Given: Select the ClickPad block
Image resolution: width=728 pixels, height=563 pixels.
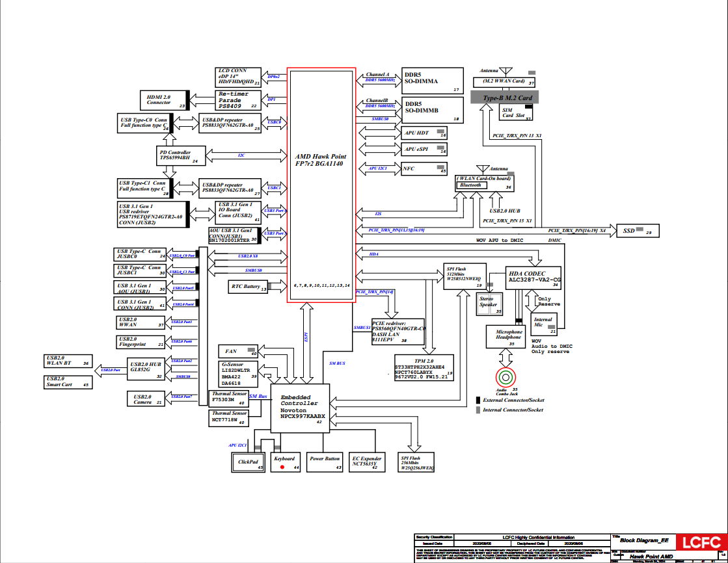Looking at the screenshot, I should click(248, 462).
